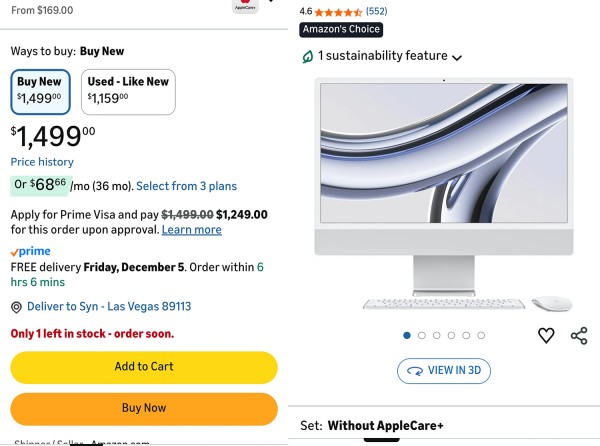Click the share icon
Screen dimensions: 600x446
tap(579, 336)
